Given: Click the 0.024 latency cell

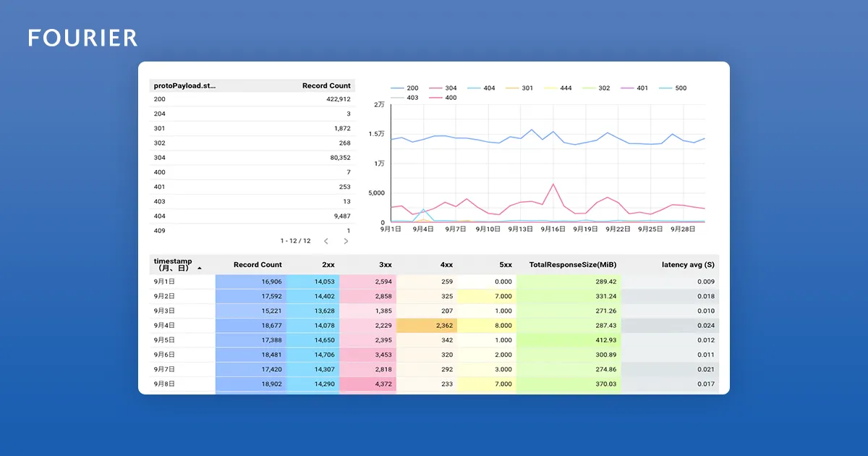Looking at the screenshot, I should [670, 326].
